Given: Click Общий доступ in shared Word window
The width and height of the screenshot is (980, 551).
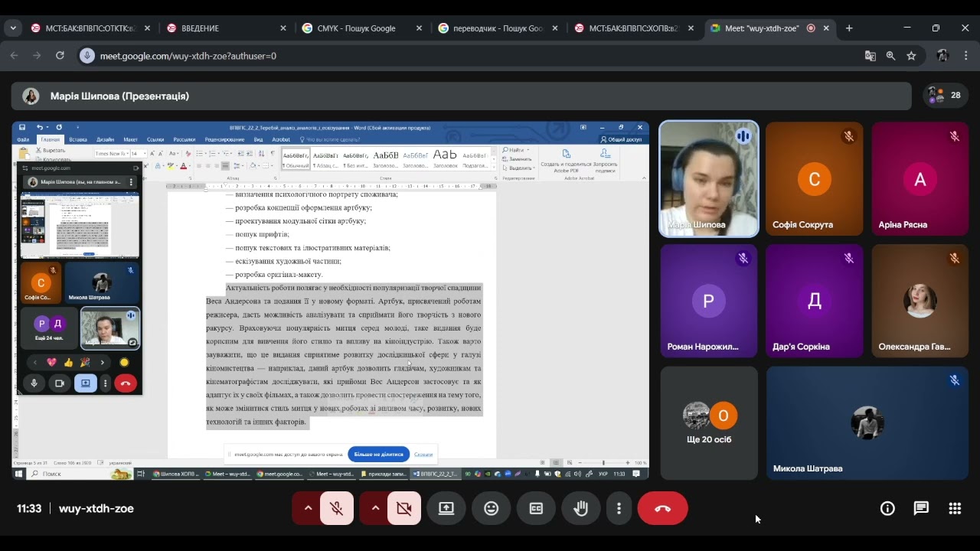Looking at the screenshot, I should coord(621,139).
